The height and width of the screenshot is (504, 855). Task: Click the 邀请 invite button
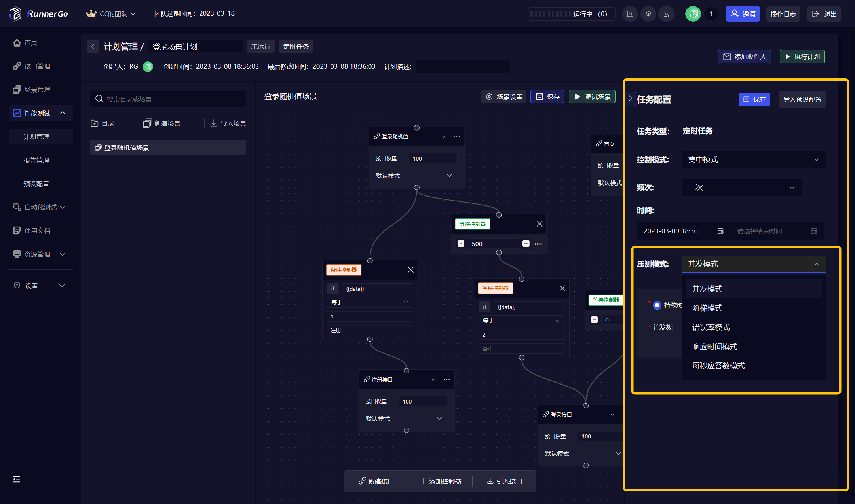[743, 14]
